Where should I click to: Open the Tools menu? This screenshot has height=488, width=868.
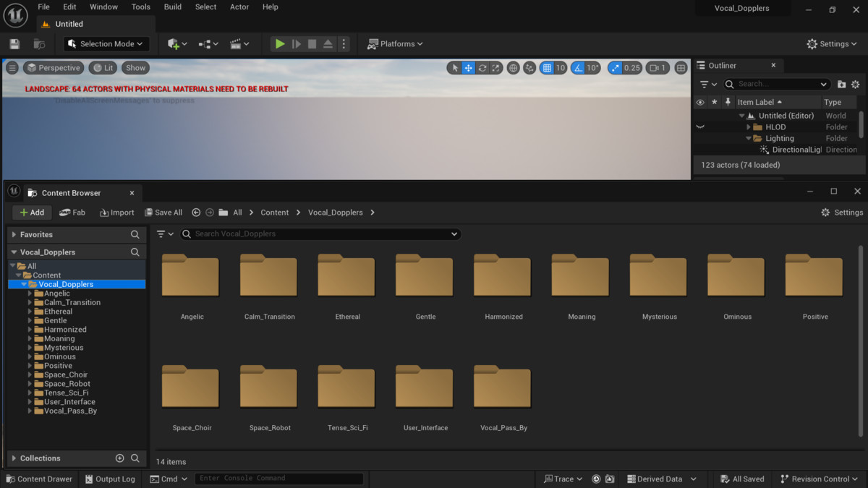(141, 7)
